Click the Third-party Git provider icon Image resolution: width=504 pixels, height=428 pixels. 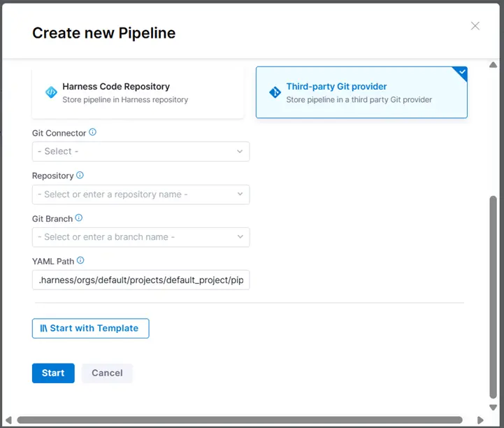[x=275, y=92]
